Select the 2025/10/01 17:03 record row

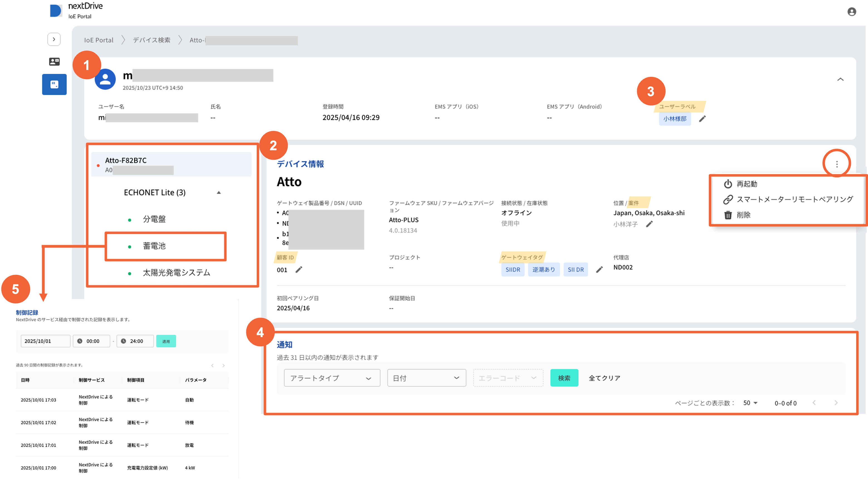coord(122,400)
